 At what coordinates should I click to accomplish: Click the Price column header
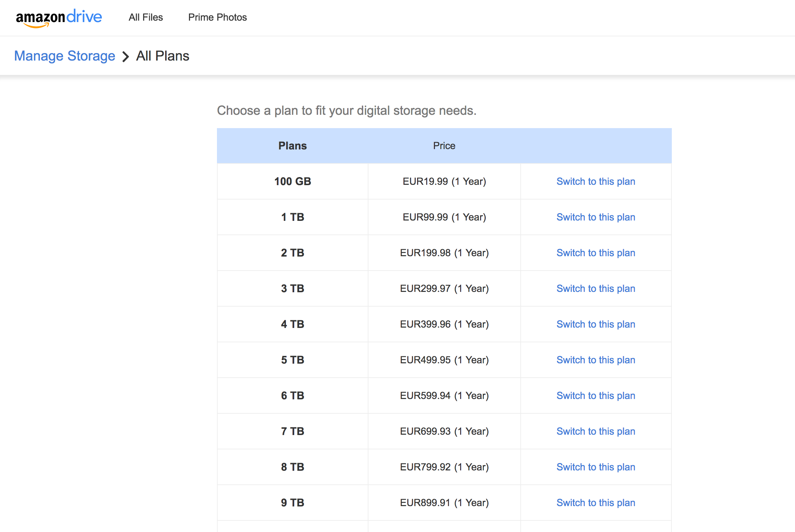[444, 146]
